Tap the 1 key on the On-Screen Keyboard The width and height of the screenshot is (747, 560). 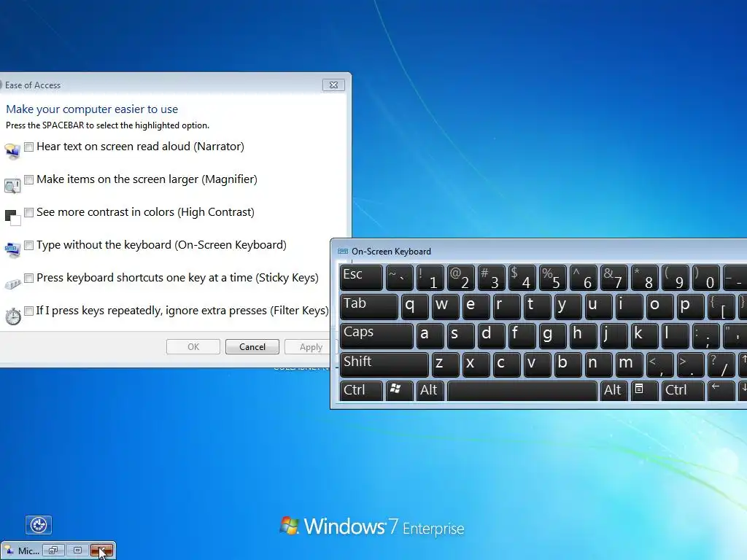(x=430, y=278)
